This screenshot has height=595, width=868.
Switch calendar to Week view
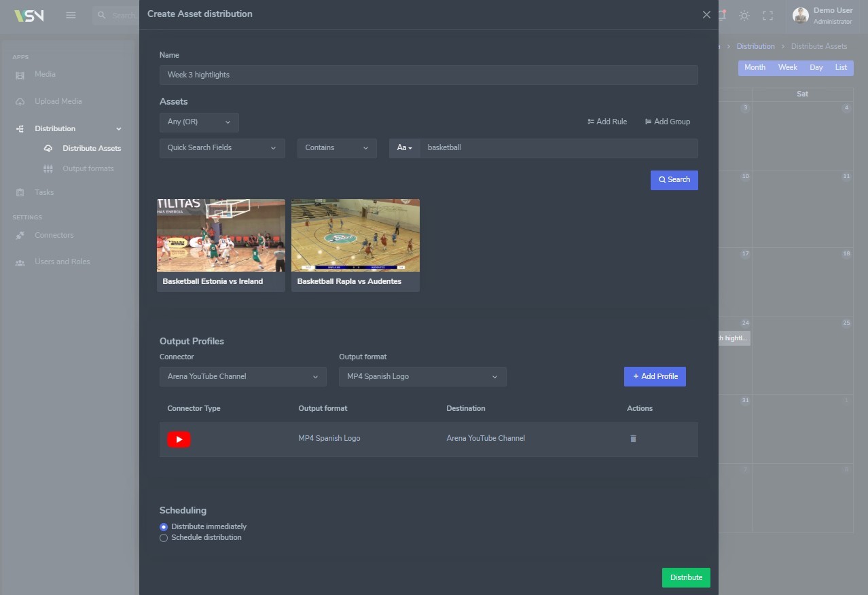coord(788,67)
